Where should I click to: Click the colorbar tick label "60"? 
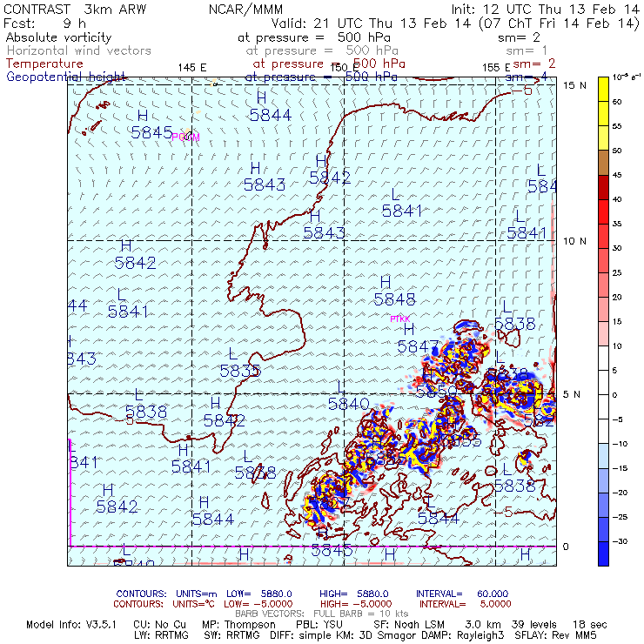coord(617,102)
